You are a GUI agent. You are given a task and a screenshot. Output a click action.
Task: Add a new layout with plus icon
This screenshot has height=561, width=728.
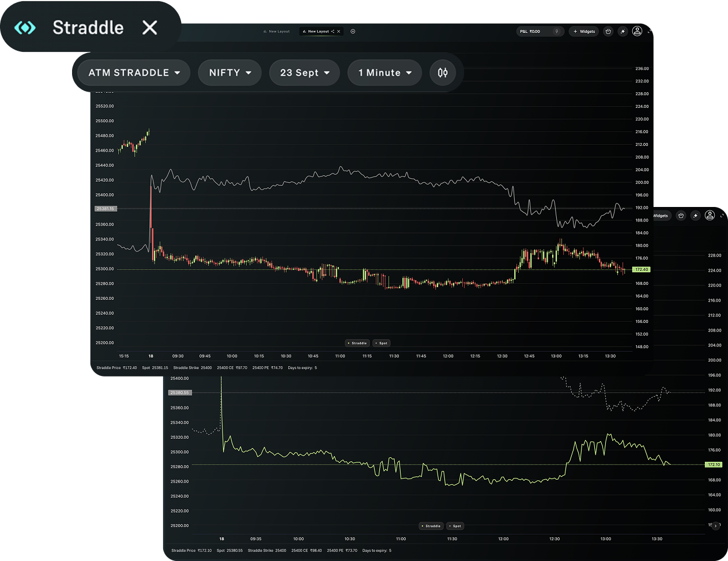[x=353, y=32]
